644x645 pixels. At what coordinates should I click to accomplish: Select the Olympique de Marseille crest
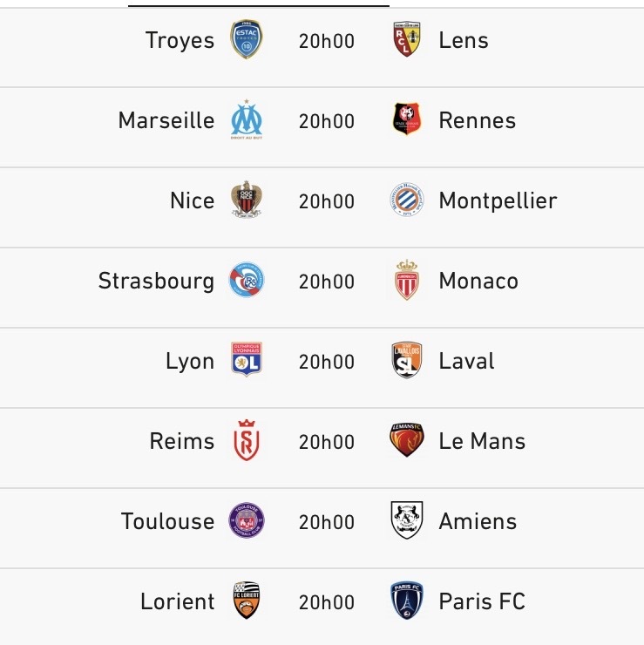click(x=246, y=120)
